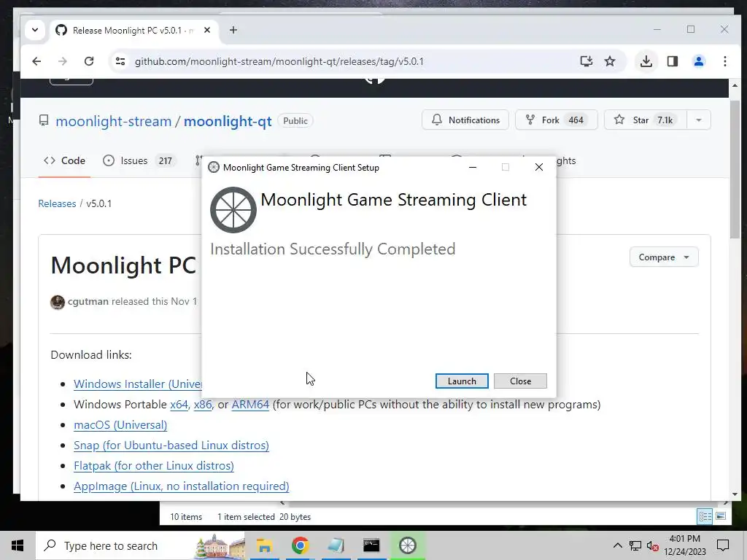Click the forward navigation arrow

click(63, 61)
